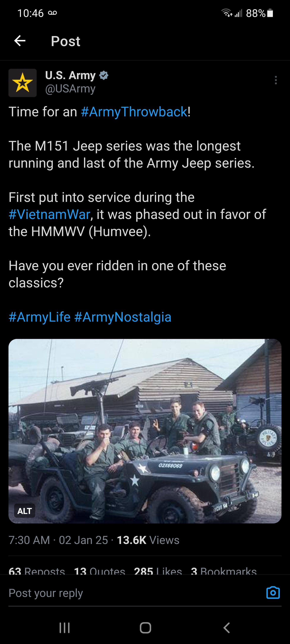Open the 285 Likes list
290x644 pixels.
click(x=158, y=571)
